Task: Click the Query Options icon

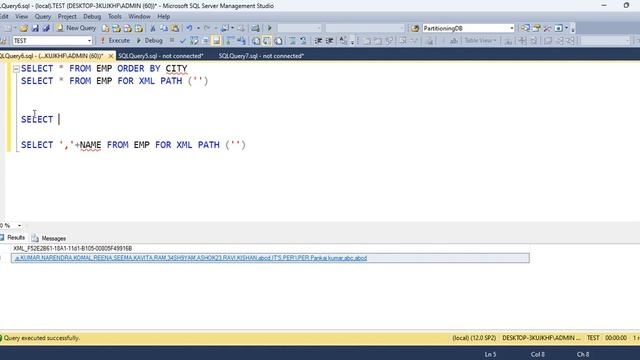Action: coord(205,41)
